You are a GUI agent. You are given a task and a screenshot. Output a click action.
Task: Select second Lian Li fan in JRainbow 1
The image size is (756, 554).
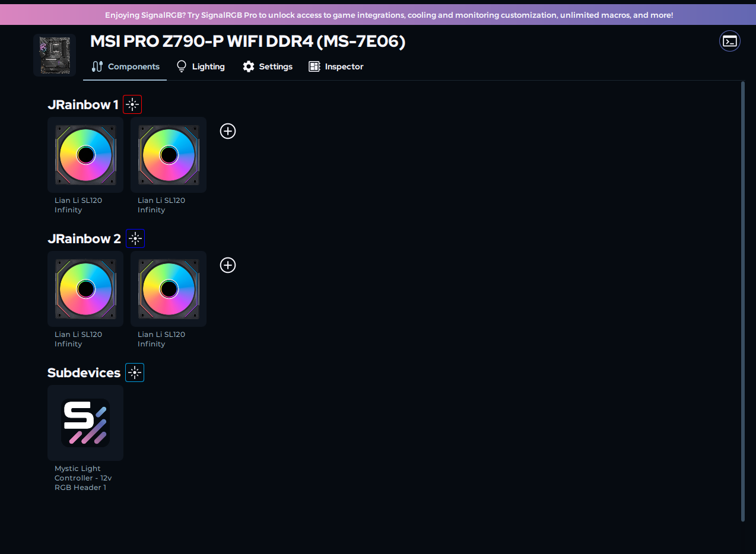click(x=169, y=155)
